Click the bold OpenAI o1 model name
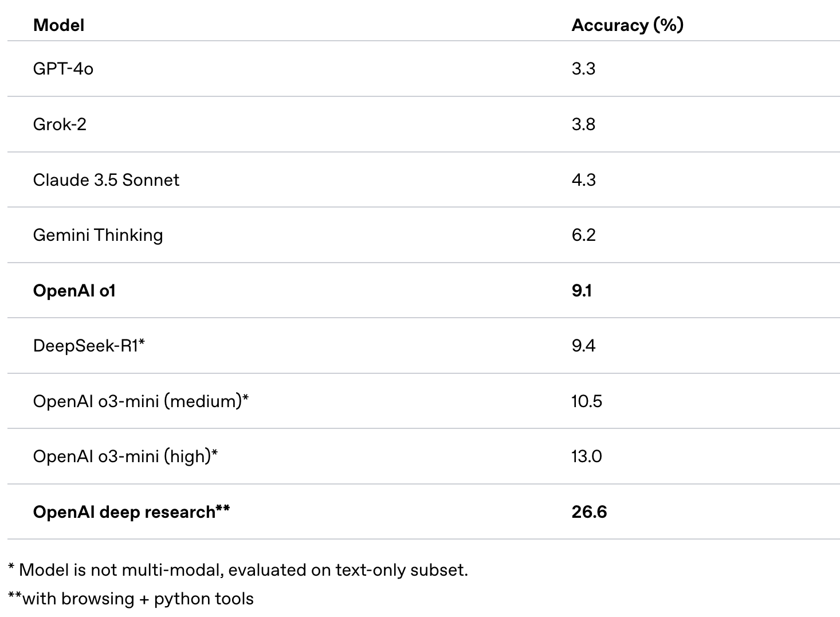This screenshot has height=617, width=840. pyautogui.click(x=74, y=291)
